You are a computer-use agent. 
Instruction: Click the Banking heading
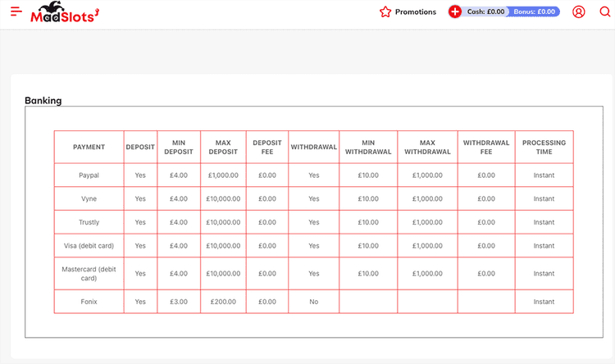pos(43,100)
